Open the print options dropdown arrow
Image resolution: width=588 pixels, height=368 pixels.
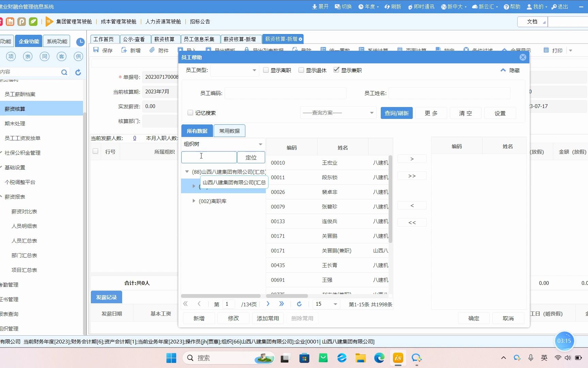[571, 50]
